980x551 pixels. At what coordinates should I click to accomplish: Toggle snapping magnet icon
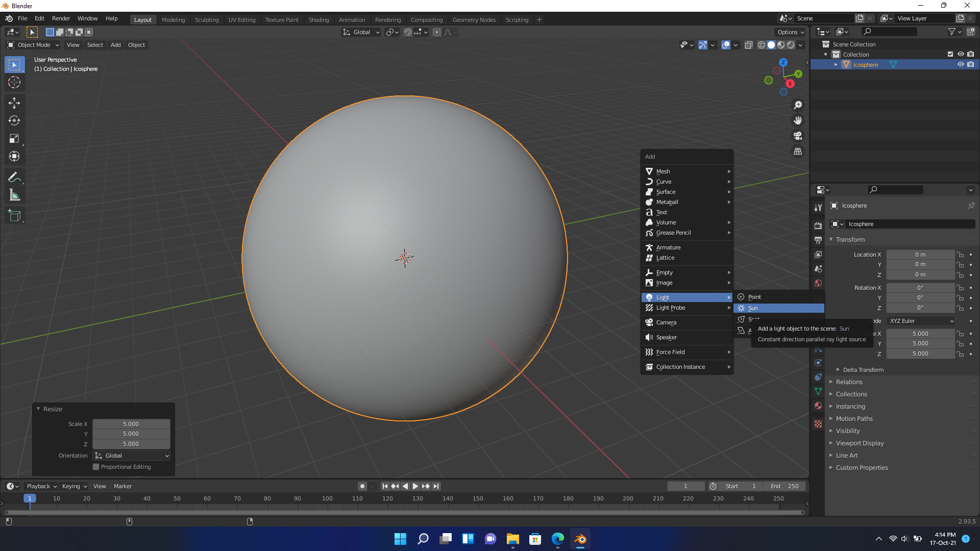coord(407,32)
